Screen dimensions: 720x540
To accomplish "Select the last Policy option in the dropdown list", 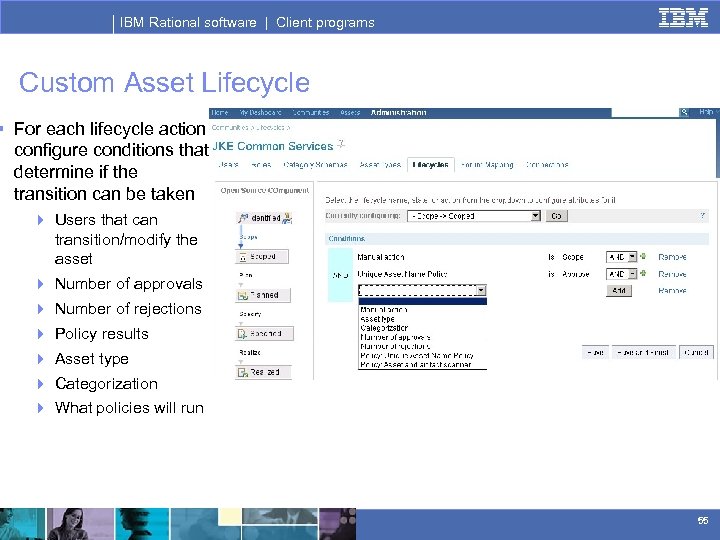I will 422,365.
